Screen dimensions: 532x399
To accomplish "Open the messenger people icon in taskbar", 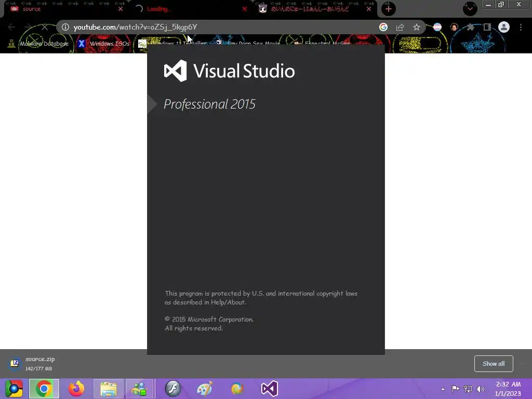I will pyautogui.click(x=140, y=389).
